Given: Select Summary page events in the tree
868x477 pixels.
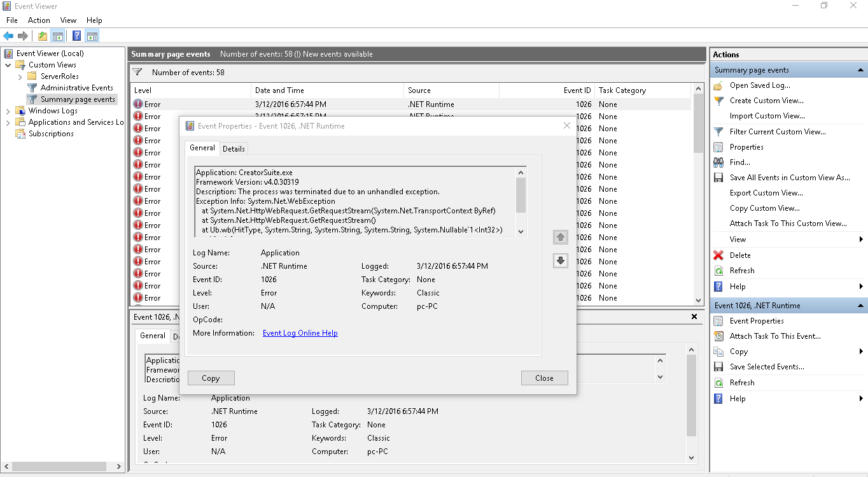Looking at the screenshot, I should (78, 99).
